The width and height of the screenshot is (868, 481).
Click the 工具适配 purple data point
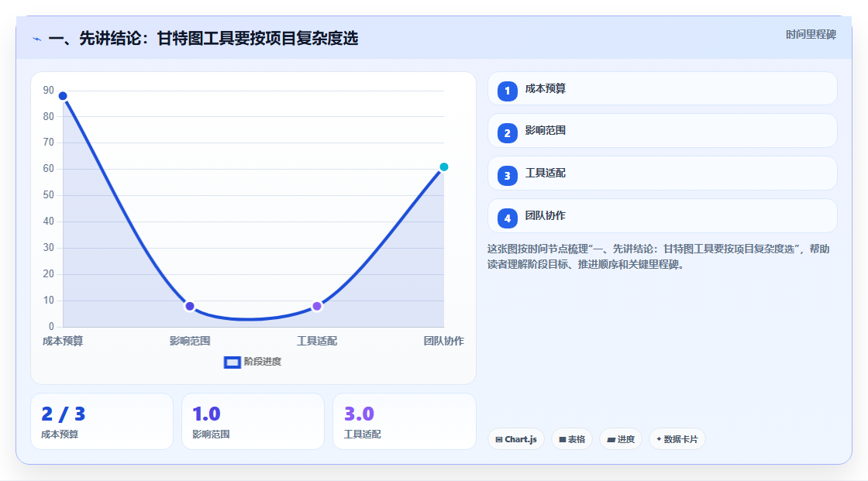tap(317, 306)
